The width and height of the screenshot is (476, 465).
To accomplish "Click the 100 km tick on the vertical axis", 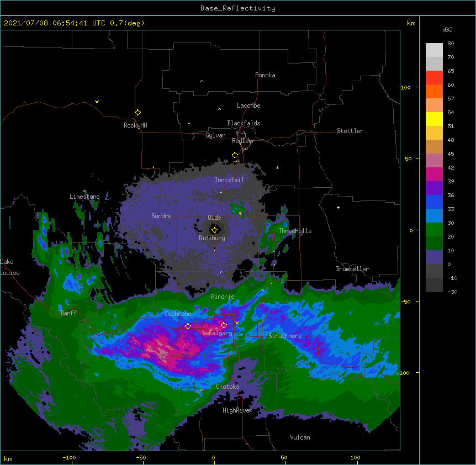I will tap(405, 87).
